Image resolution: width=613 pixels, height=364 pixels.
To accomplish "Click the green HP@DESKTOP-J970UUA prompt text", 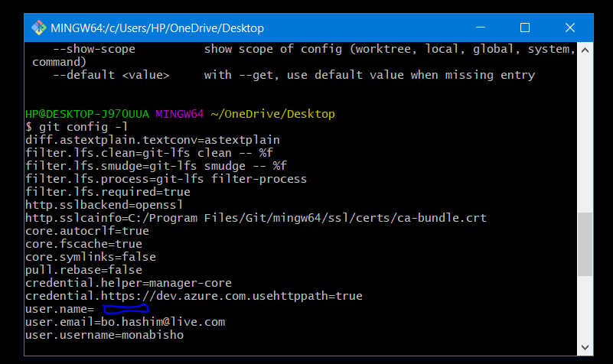I will pyautogui.click(x=87, y=114).
